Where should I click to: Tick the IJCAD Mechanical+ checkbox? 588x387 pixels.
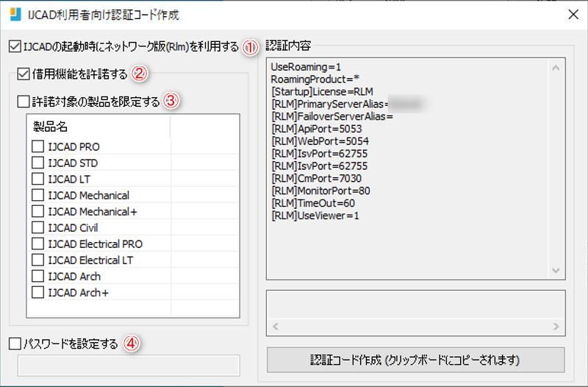(38, 211)
